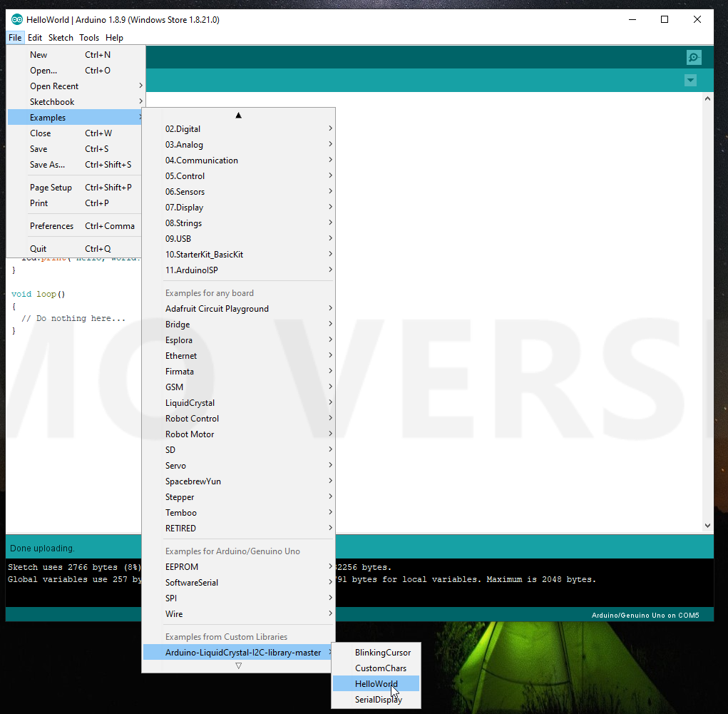Select Quit in the File menu
The height and width of the screenshot is (714, 728).
click(x=75, y=248)
